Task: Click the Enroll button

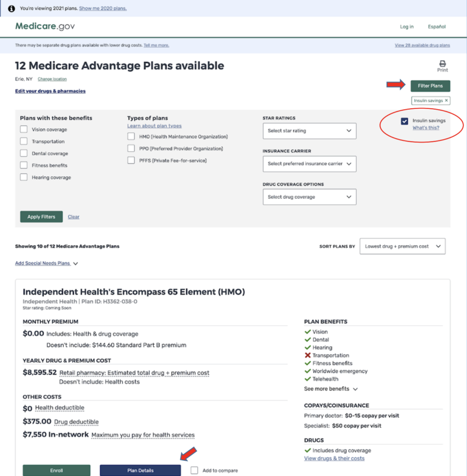Action: [x=56, y=470]
